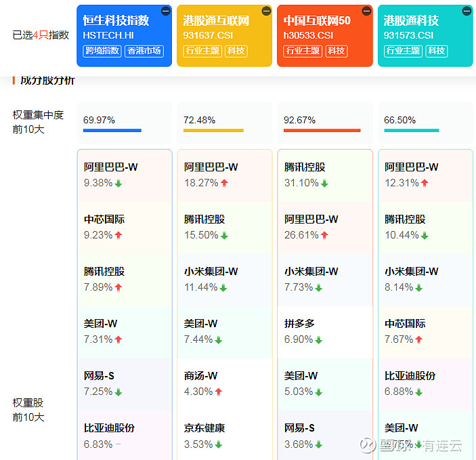Open the 港股通互联网 index title
The image size is (476, 460).
(216, 20)
